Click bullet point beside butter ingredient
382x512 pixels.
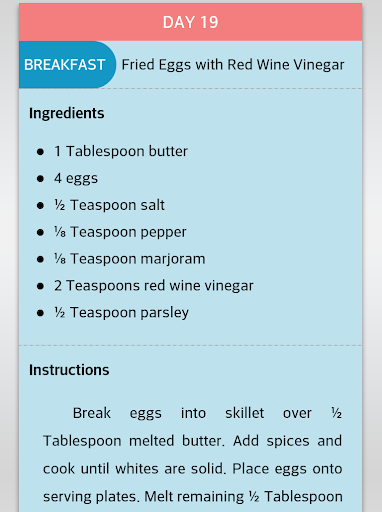pyautogui.click(x=40, y=152)
